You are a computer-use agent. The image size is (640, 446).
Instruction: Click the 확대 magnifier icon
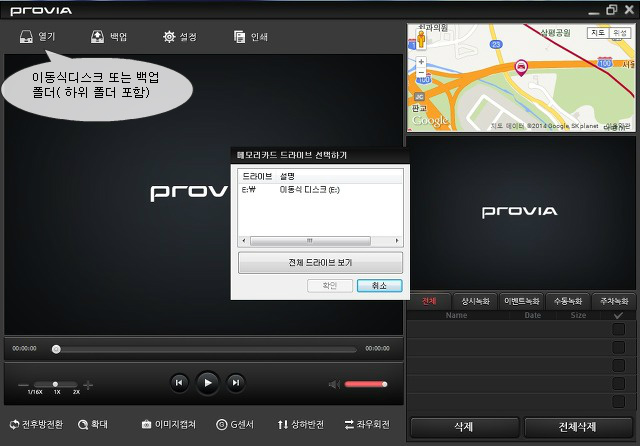tap(83, 425)
